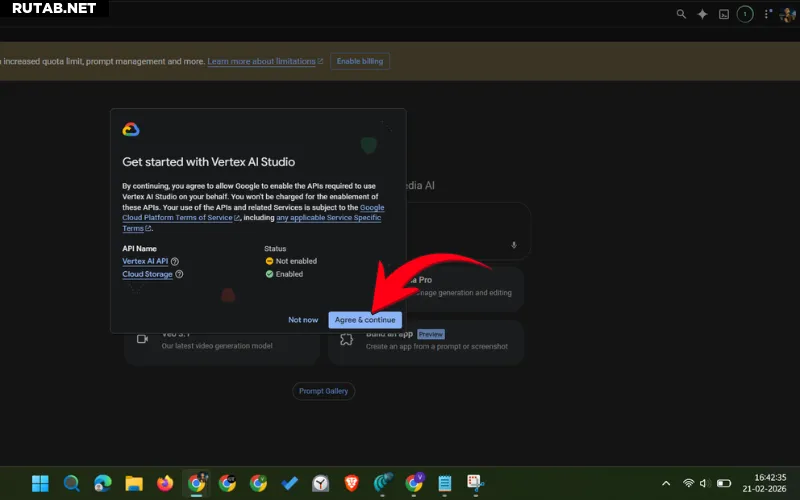The image size is (800, 500).
Task: Open the Cloud Storage link
Action: (x=147, y=274)
